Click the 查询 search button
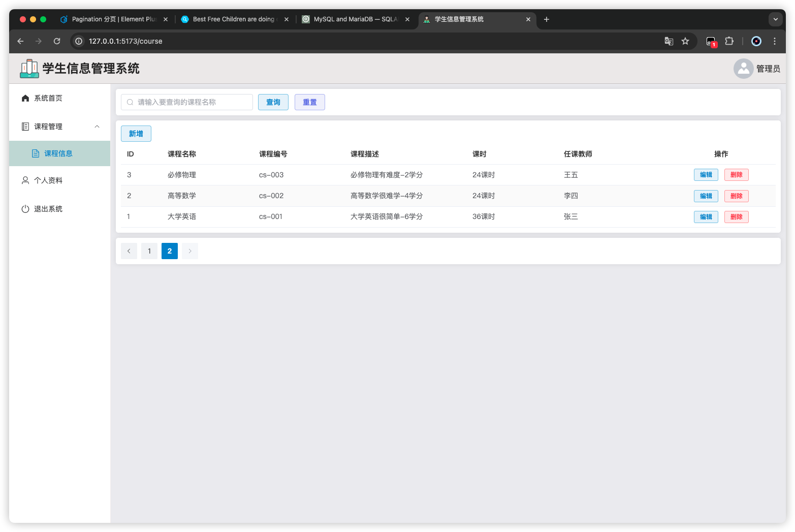Screen dimensions: 795x532 pyautogui.click(x=273, y=102)
